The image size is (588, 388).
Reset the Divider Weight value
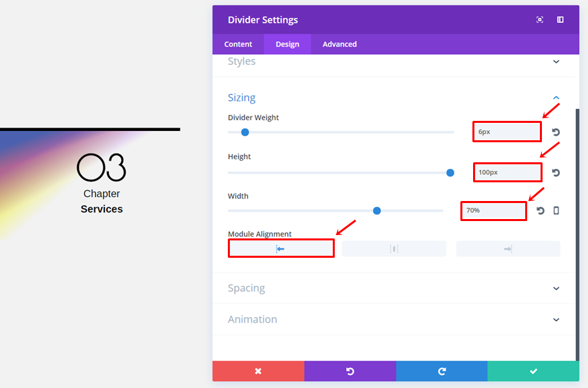coord(556,132)
